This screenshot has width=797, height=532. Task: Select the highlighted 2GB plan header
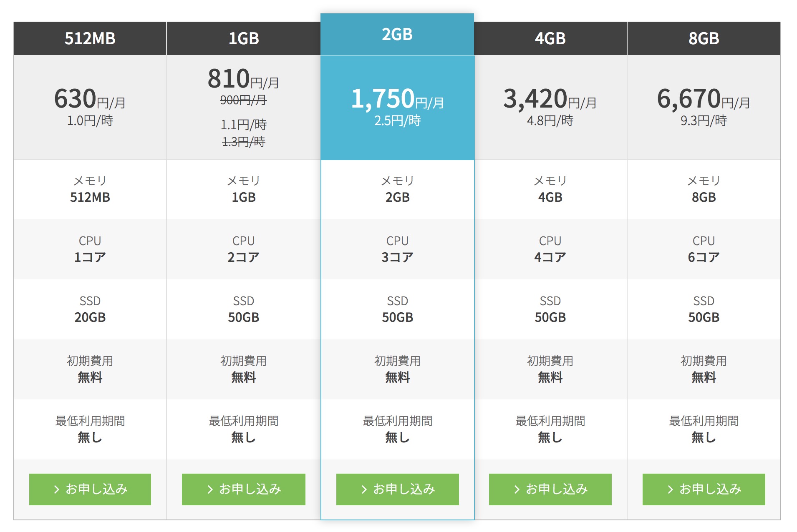click(397, 34)
